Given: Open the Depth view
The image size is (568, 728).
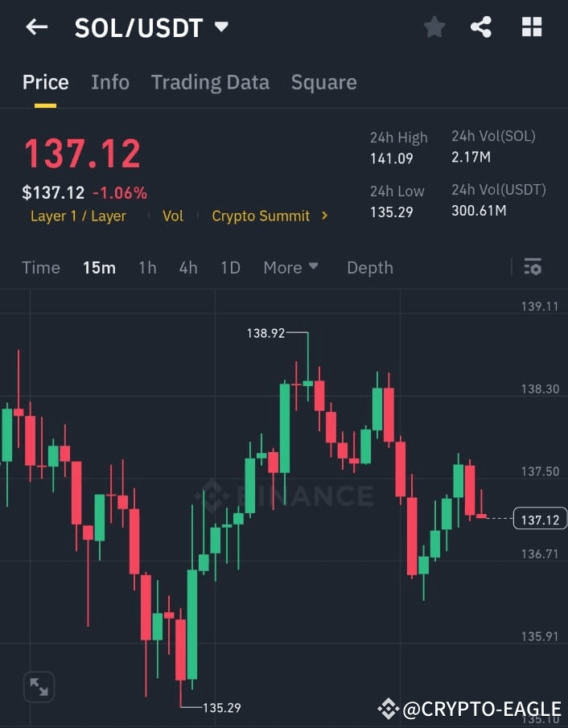Looking at the screenshot, I should click(369, 267).
